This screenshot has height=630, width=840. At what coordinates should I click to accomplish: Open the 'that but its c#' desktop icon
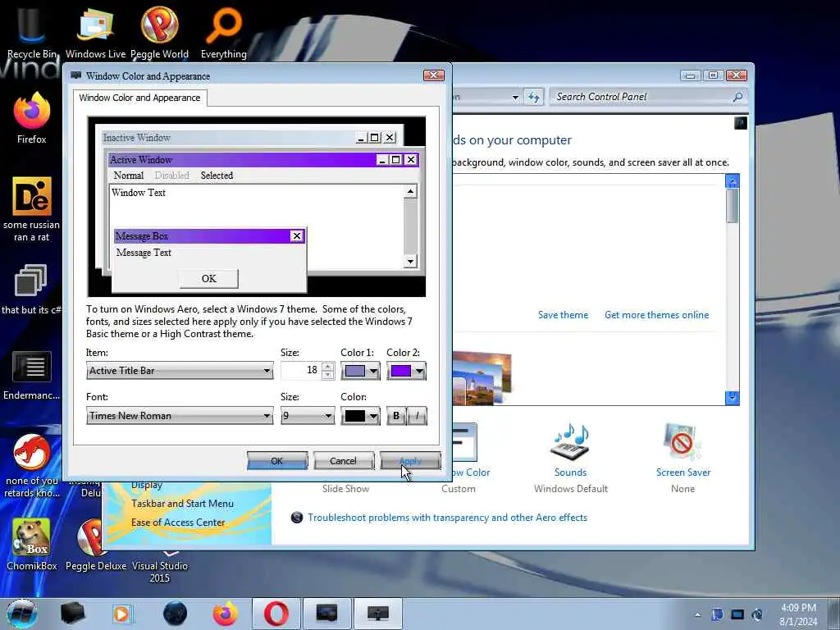pos(31,288)
